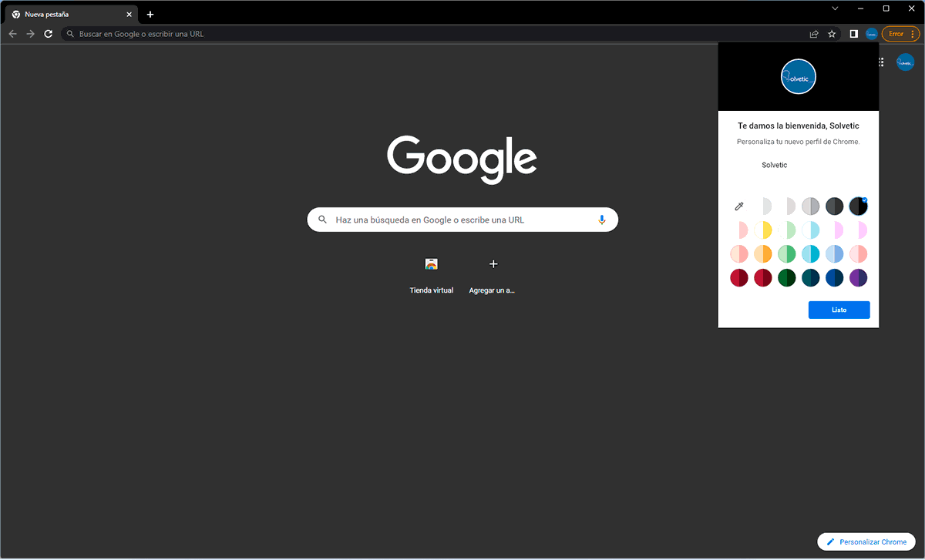The image size is (925, 560).
Task: Apply the dark teal theme swatch
Action: [x=811, y=277]
